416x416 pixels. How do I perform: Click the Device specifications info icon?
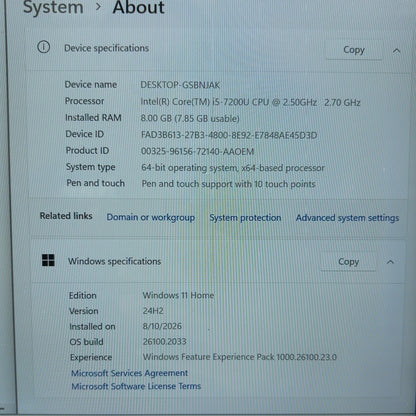[43, 47]
